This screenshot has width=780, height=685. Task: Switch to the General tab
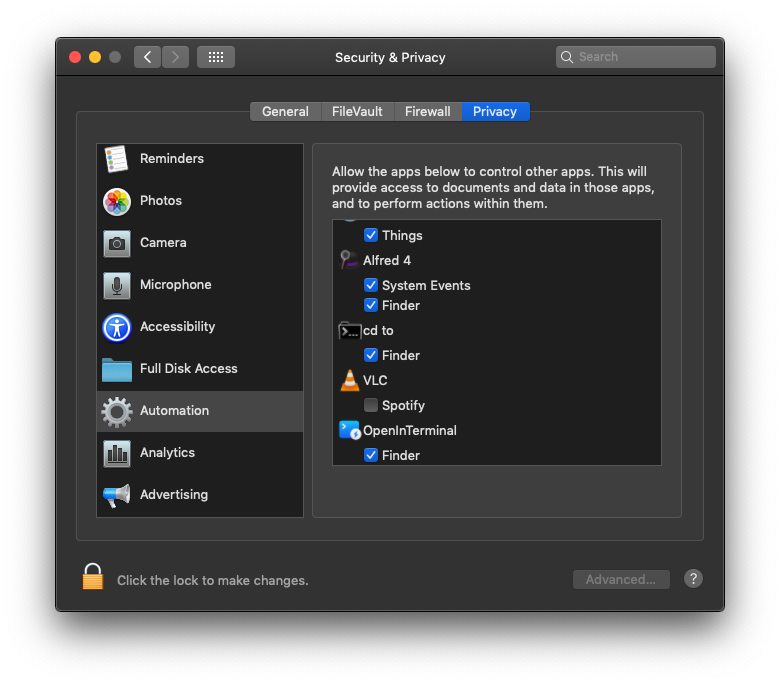(x=286, y=111)
